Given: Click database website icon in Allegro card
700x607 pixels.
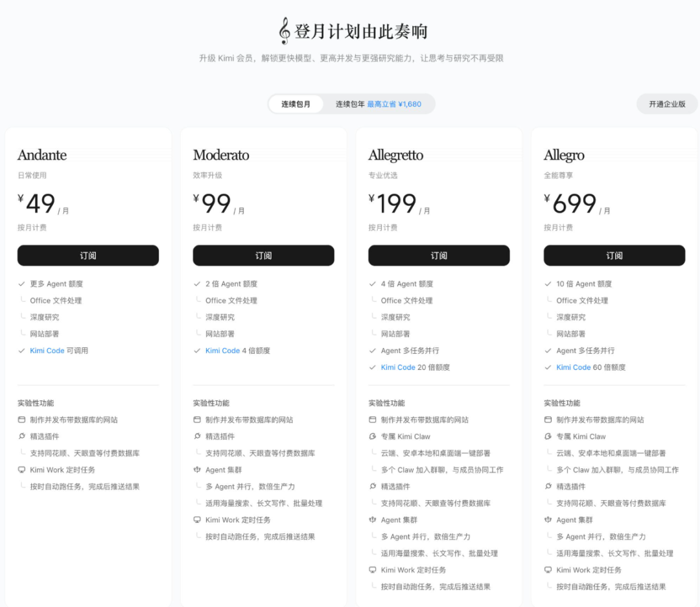Looking at the screenshot, I should pos(548,420).
